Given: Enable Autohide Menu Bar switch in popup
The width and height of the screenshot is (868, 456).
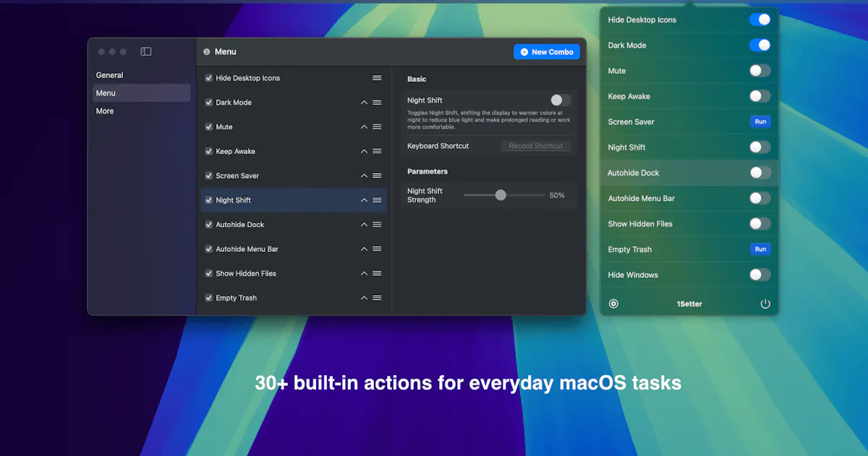Looking at the screenshot, I should [x=759, y=198].
